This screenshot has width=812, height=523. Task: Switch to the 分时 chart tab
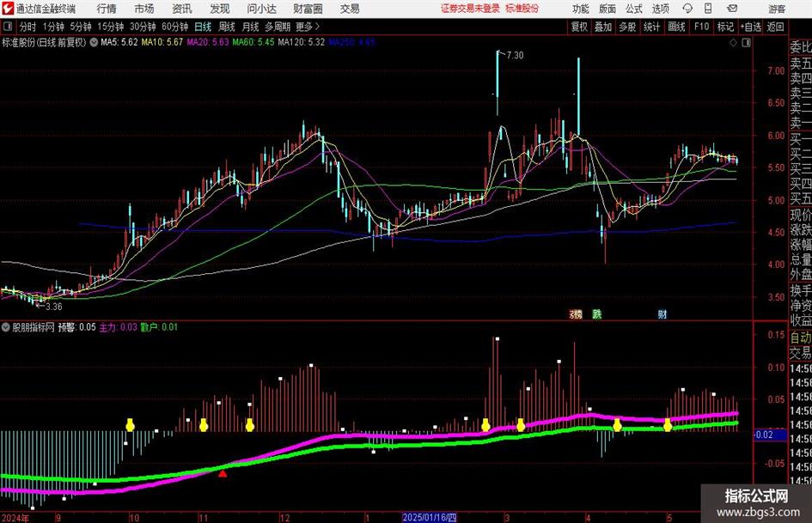click(28, 27)
